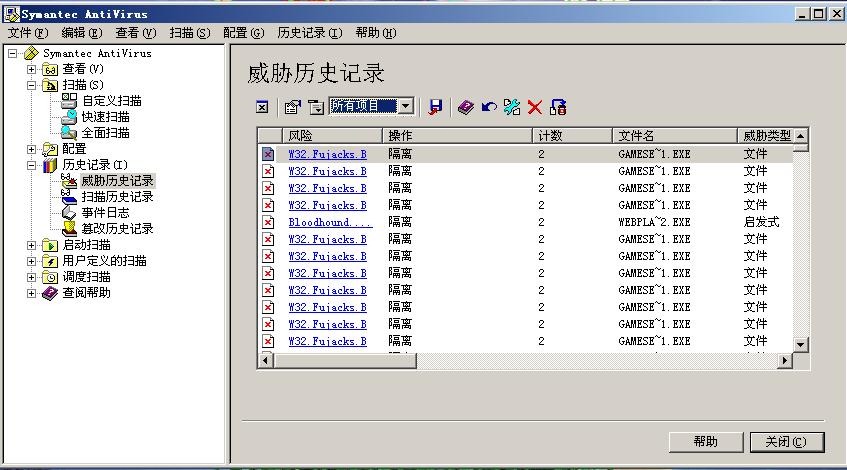
Task: Maximize the Symantec AntiVirus window
Action: click(819, 14)
